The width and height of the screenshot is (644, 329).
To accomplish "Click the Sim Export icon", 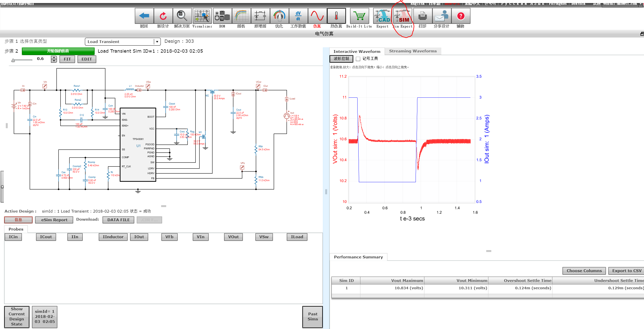I will 403,16.
